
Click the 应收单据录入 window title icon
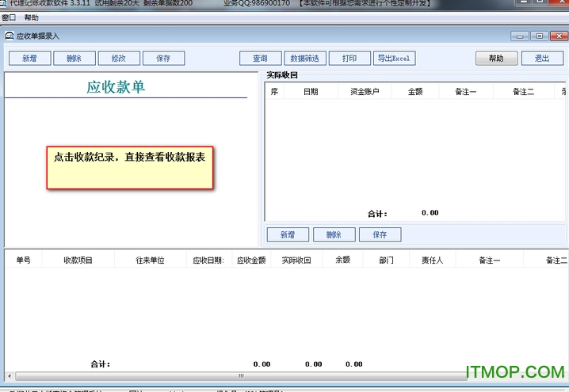coord(10,36)
